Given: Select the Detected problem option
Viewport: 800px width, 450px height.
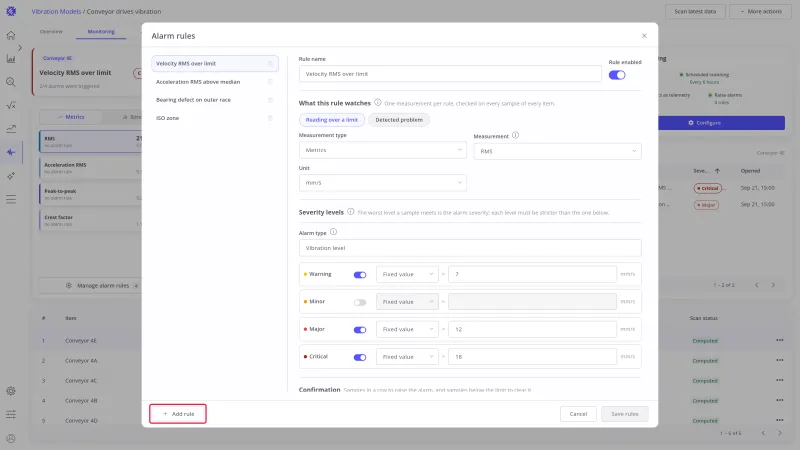Looking at the screenshot, I should (399, 120).
